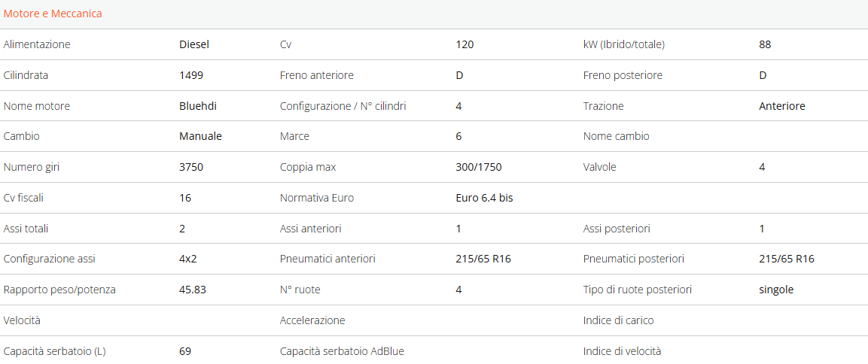The height and width of the screenshot is (364, 868).
Task: Click the Indice di velocità label
Action: (x=622, y=351)
